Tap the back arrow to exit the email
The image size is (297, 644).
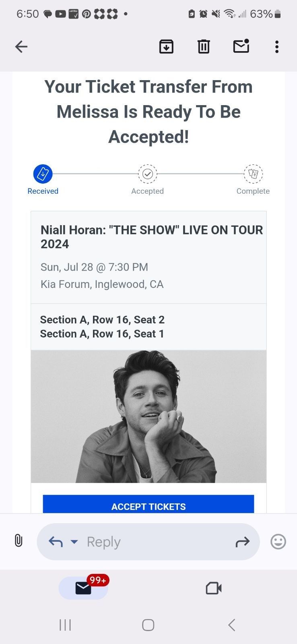point(21,46)
